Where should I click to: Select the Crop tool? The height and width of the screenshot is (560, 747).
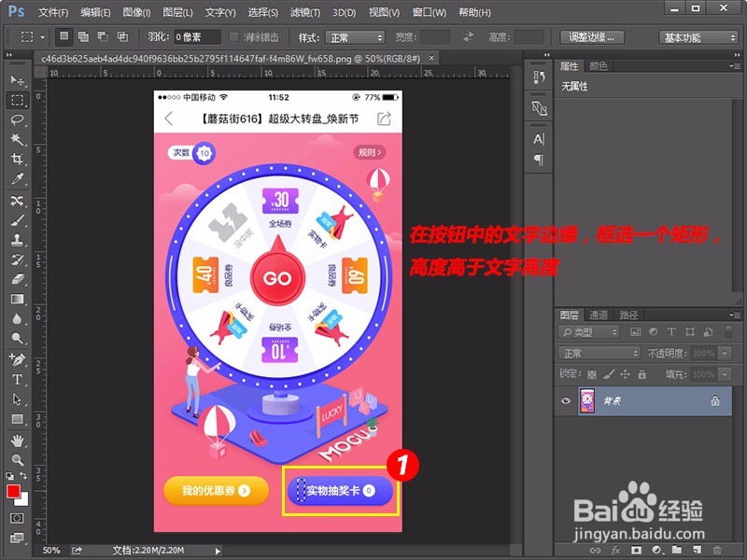pyautogui.click(x=17, y=159)
